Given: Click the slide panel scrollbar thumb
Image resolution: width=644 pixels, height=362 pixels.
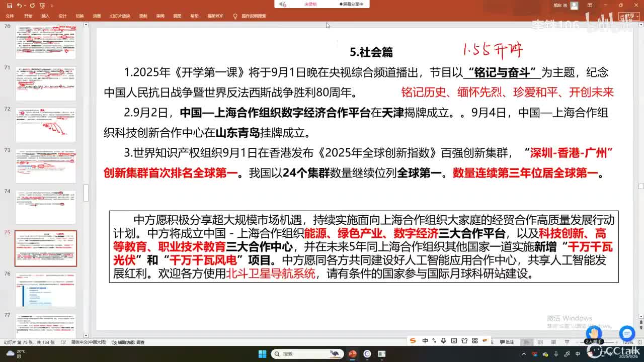Looking at the screenshot, I should click(86, 193).
